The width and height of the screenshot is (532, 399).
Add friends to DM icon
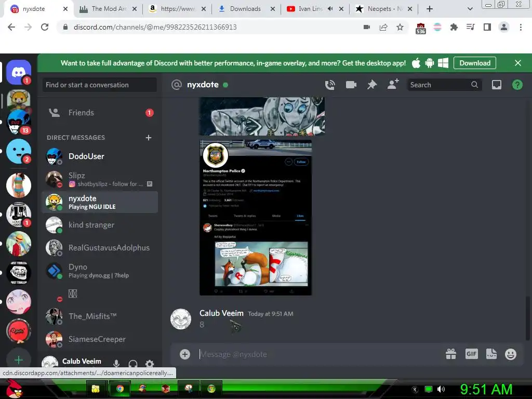point(393,84)
